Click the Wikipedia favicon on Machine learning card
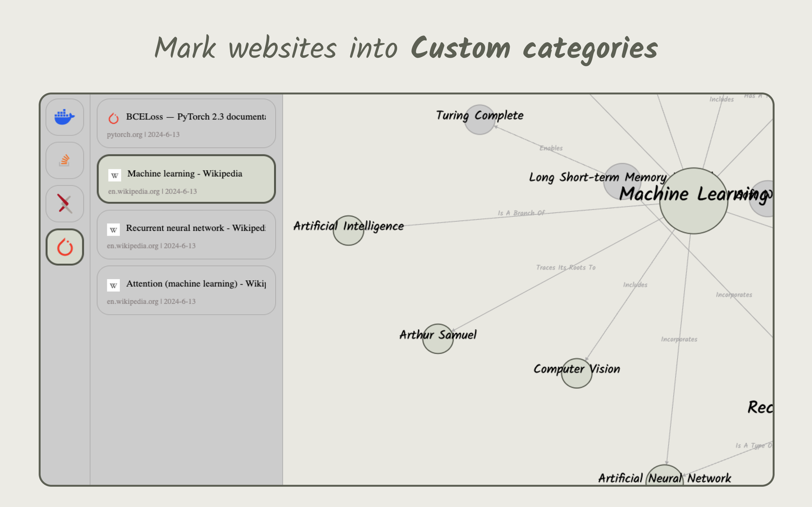The width and height of the screenshot is (812, 507). pyautogui.click(x=115, y=175)
